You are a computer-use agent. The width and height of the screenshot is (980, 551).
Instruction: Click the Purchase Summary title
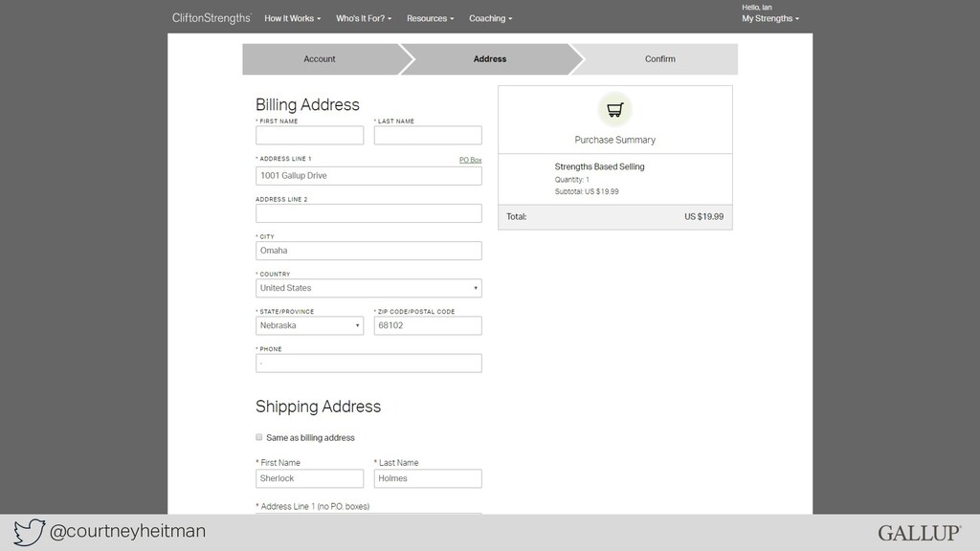[x=615, y=140]
